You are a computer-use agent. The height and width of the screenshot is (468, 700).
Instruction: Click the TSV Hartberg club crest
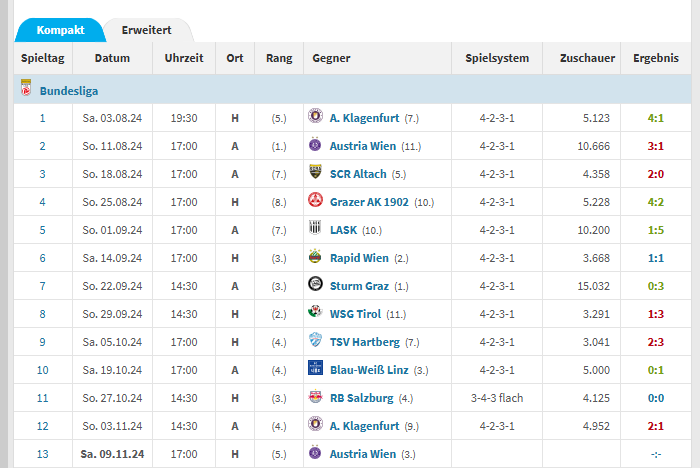(315, 341)
